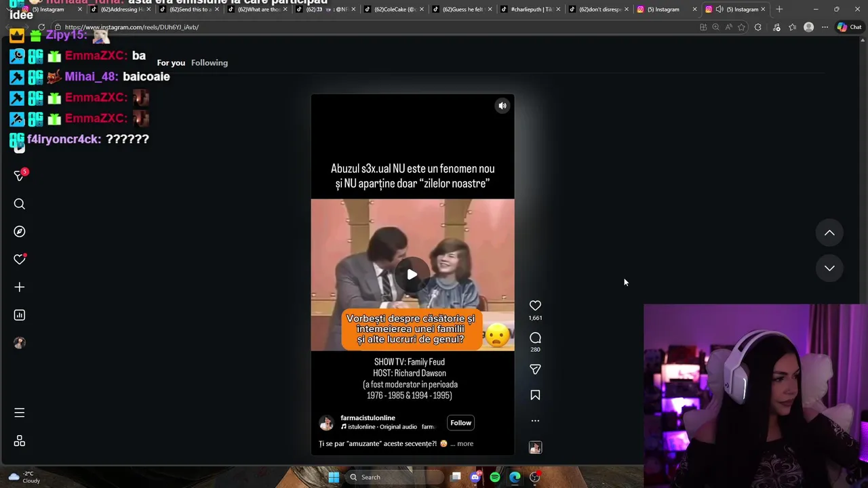Open new browser tab
Image resolution: width=868 pixels, height=488 pixels.
[779, 9]
